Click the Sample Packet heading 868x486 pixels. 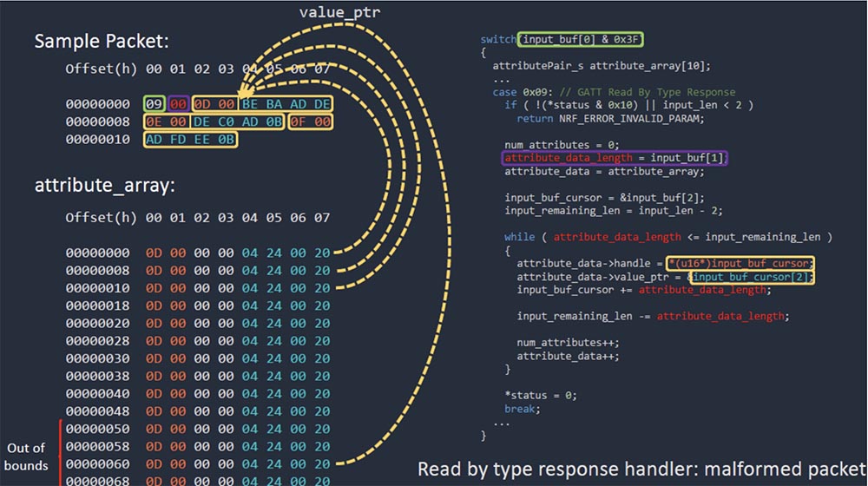(102, 42)
